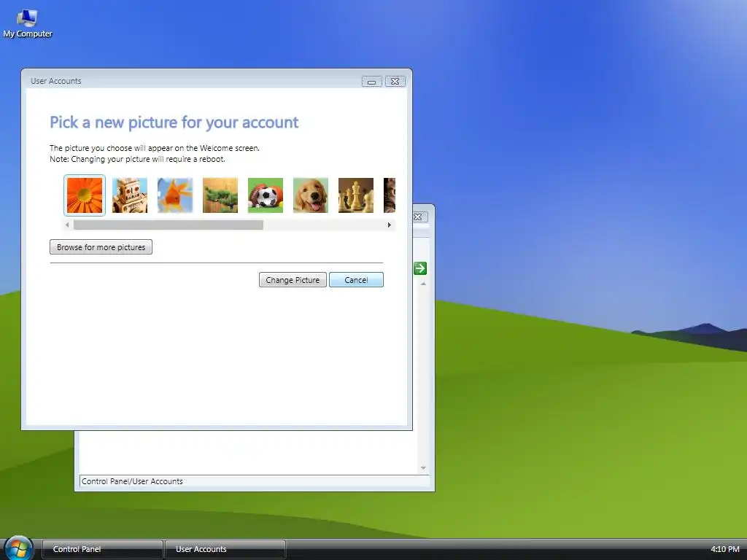Pick the goldfish account picture
Image resolution: width=747 pixels, height=560 pixels.
175,195
